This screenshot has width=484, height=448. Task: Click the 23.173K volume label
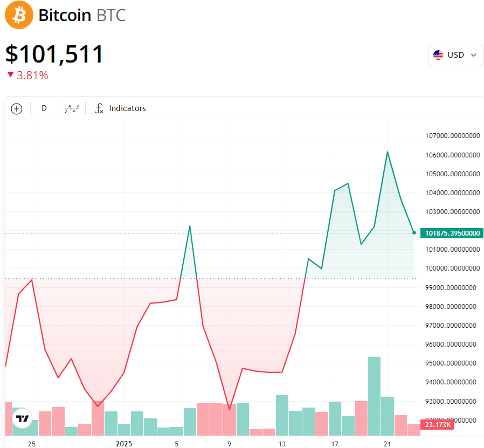tap(437, 424)
